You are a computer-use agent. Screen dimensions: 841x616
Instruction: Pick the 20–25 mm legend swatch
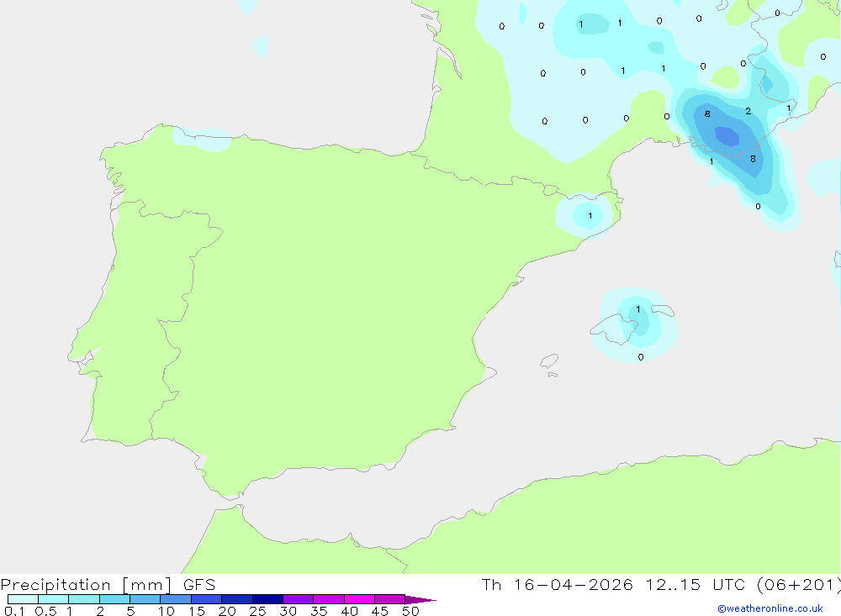coord(237,599)
